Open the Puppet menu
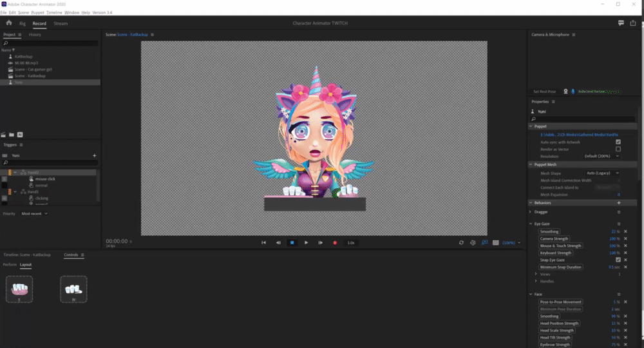Viewport: 644px width, 348px height. [37, 12]
